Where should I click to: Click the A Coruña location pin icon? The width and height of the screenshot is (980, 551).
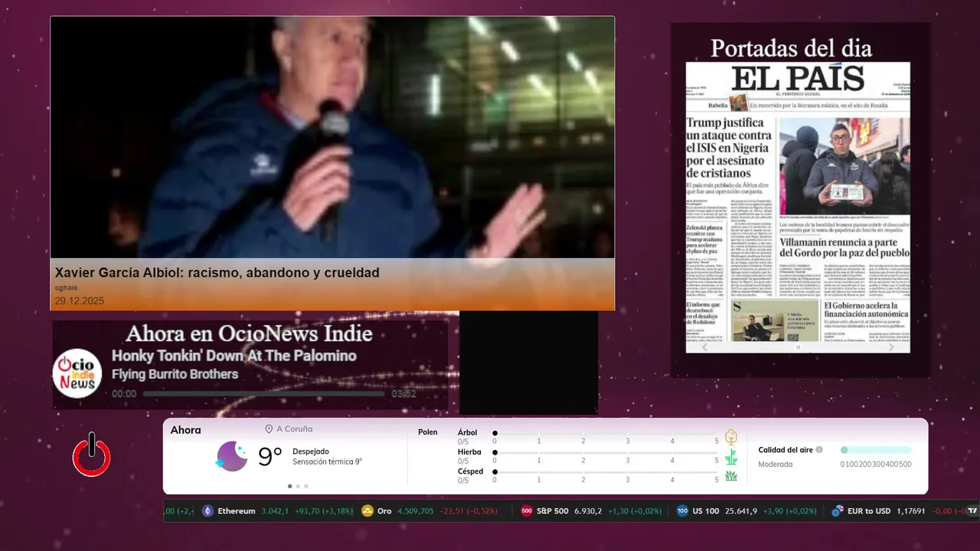point(269,429)
